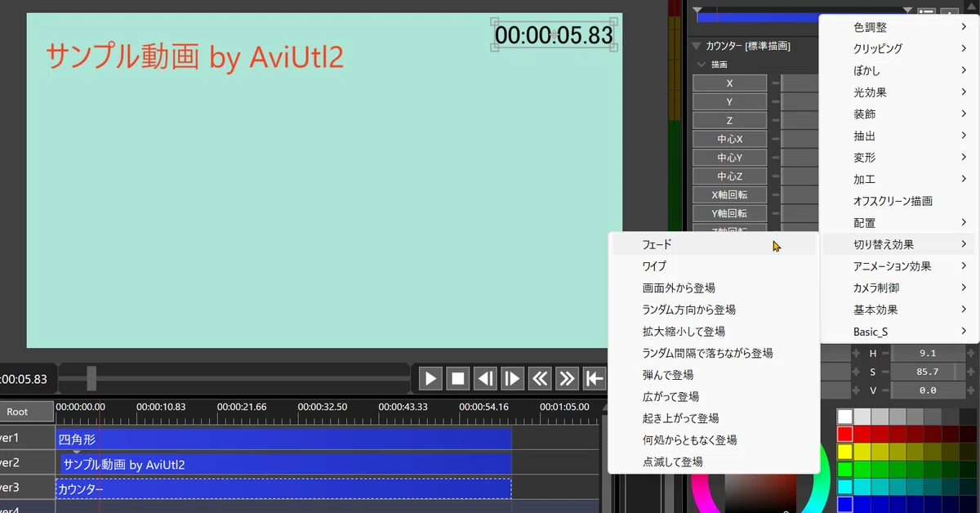Click the Stop playback button

point(458,378)
